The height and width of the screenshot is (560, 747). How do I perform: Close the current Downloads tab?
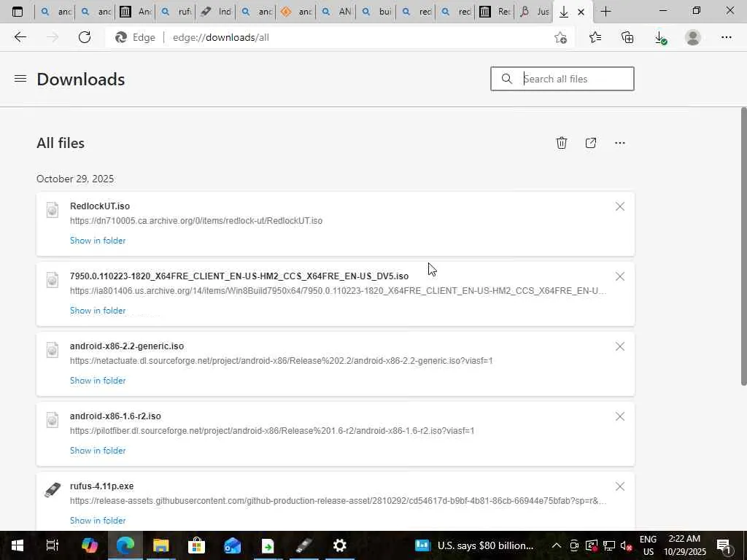point(581,12)
